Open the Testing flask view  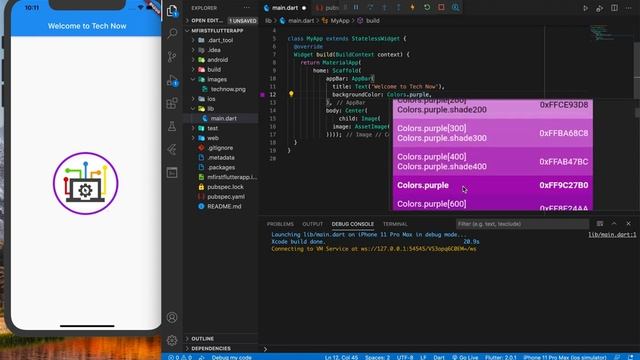pos(172,126)
